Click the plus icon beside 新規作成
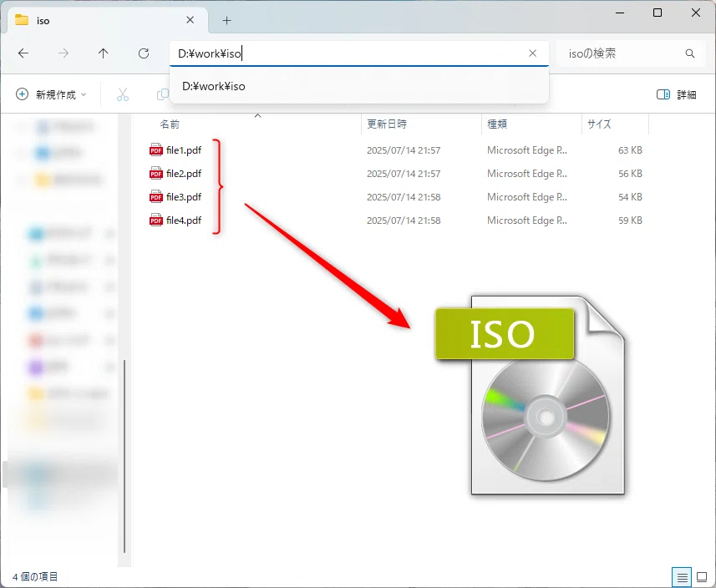The image size is (716, 588). pos(22,94)
